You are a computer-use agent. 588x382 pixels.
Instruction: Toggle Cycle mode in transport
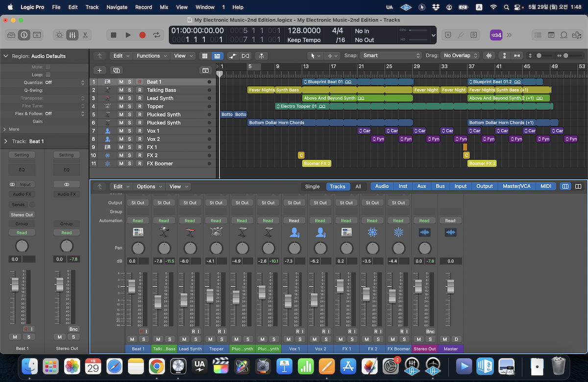click(157, 35)
